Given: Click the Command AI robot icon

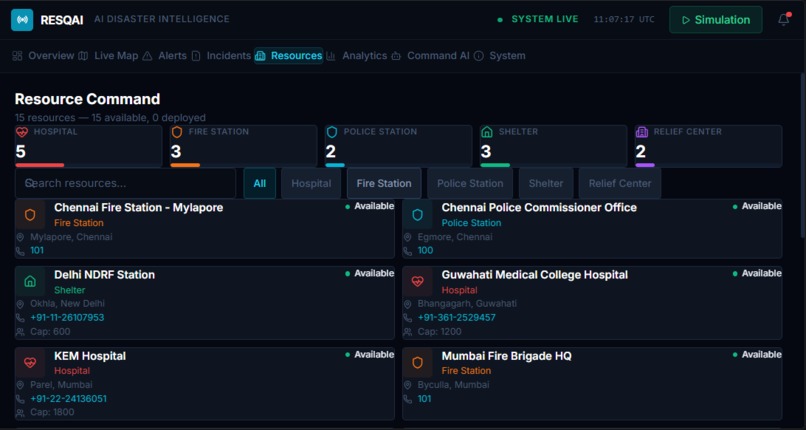Looking at the screenshot, I should click(x=396, y=56).
